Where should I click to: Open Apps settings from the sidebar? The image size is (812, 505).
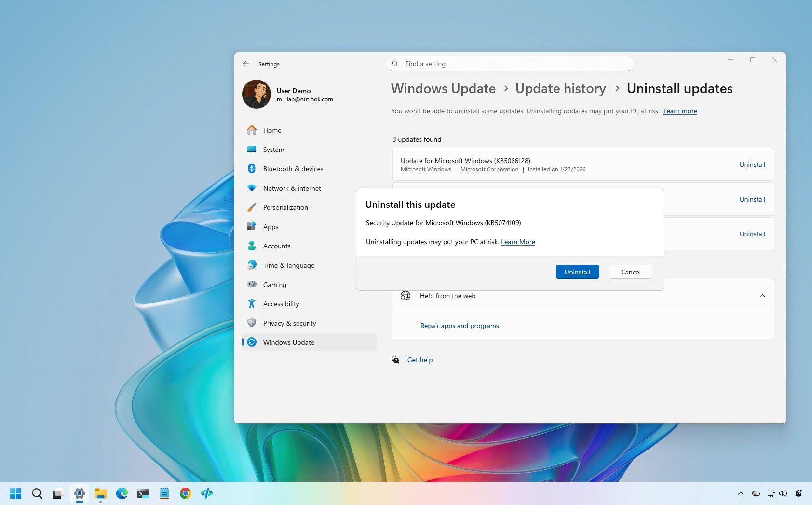(271, 227)
